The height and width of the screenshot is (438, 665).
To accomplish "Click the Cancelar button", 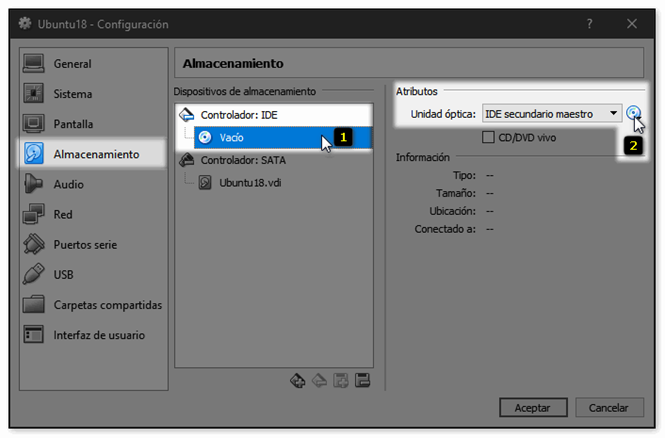I will (609, 407).
